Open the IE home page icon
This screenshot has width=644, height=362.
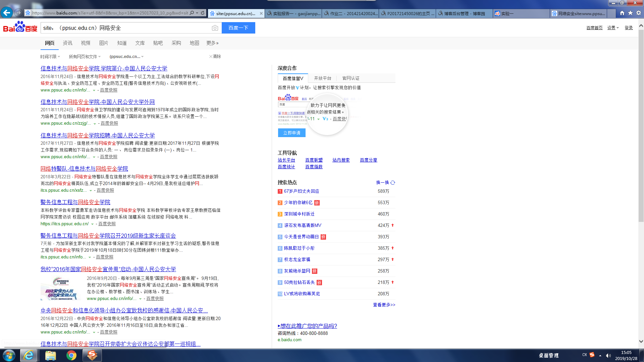tap(622, 13)
